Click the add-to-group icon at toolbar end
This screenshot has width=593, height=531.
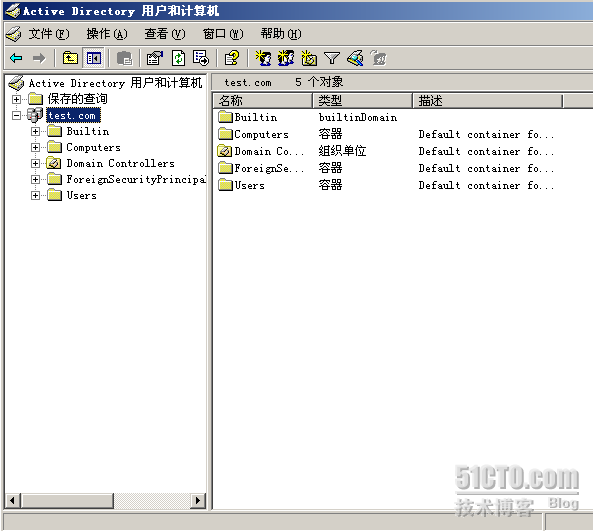pos(378,58)
